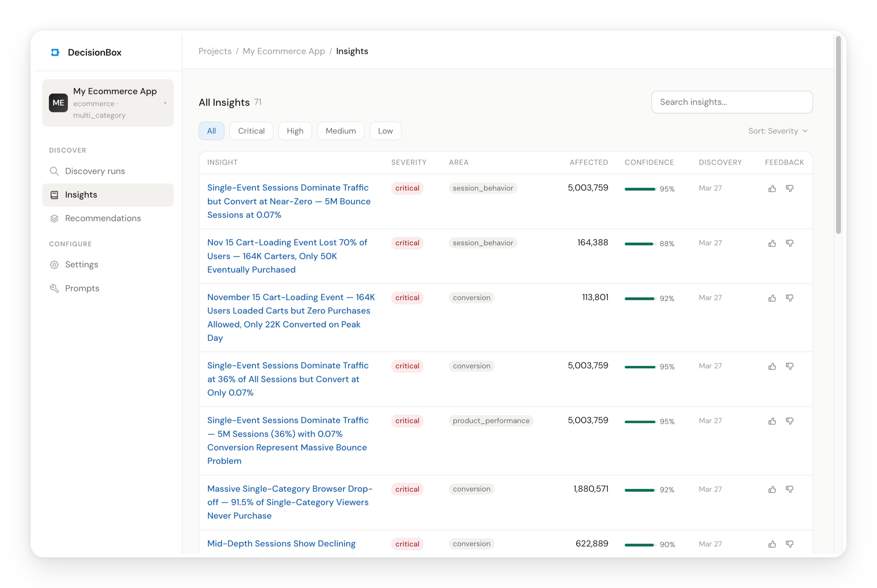Open insight 'Nov 15 Cart-Loading Event Lost 70%'
This screenshot has width=877, height=588.
tap(287, 256)
